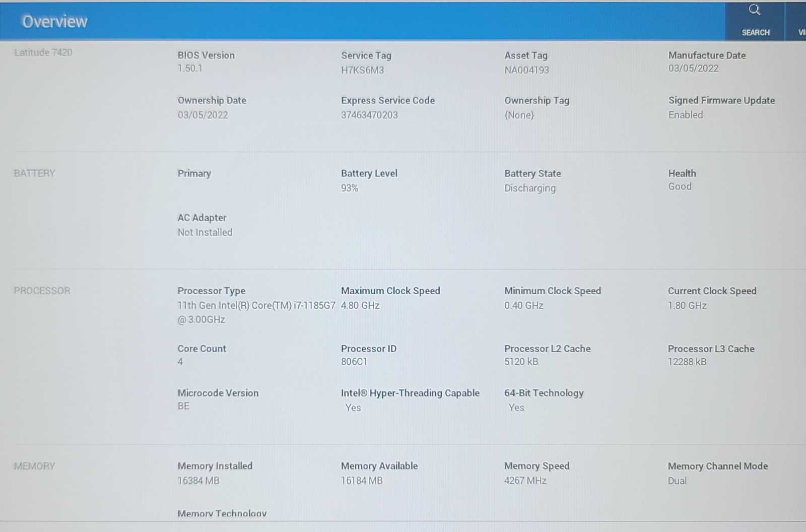Click AC Adapter value Not Installed
Screen dimensions: 806x532
coord(205,232)
